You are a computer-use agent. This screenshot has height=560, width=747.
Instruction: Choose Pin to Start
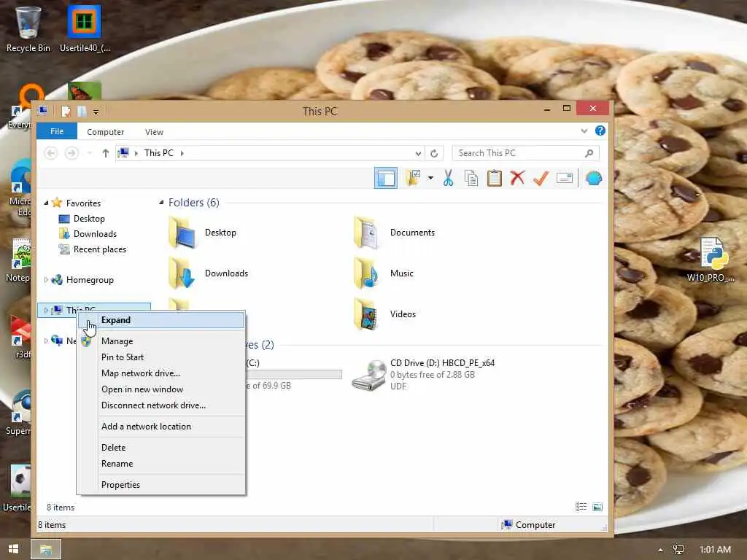[x=161, y=357]
